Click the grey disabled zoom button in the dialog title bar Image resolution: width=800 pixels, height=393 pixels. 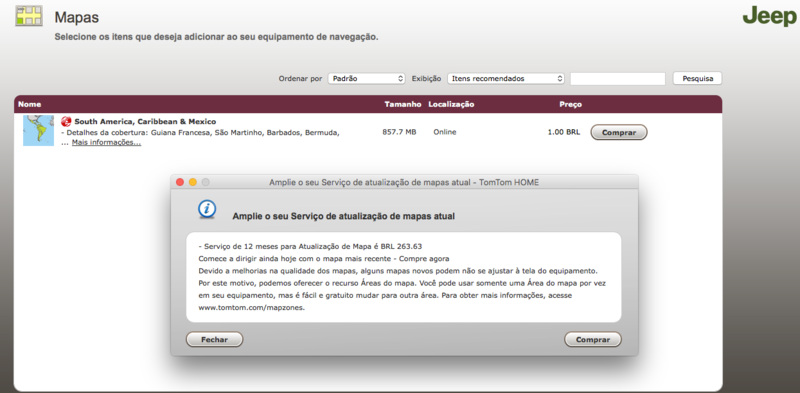pos(206,182)
